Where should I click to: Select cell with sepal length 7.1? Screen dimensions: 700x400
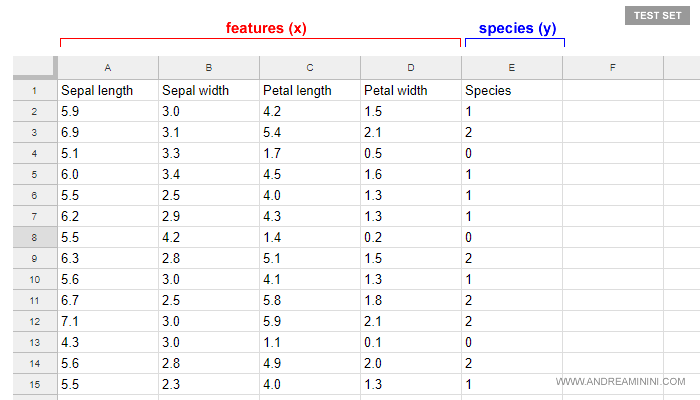click(108, 321)
